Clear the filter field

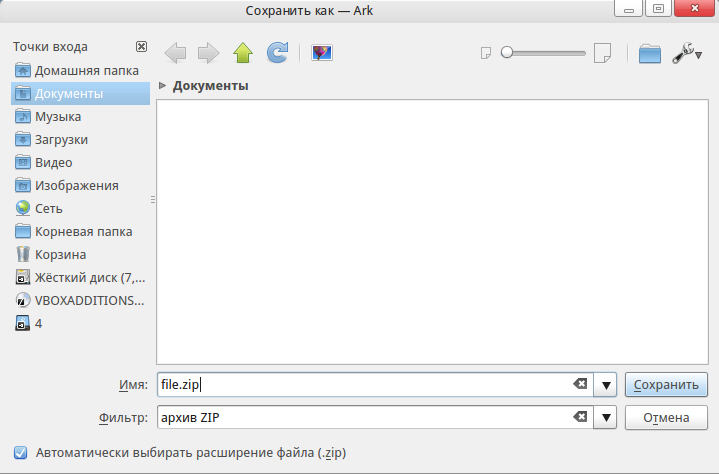(580, 417)
